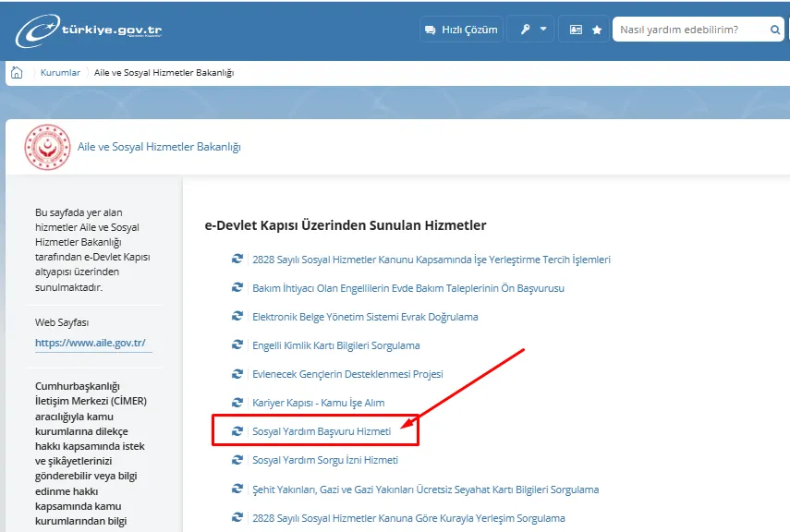Open Kariyer Kapısı - Kamu İşe Alım

318,403
